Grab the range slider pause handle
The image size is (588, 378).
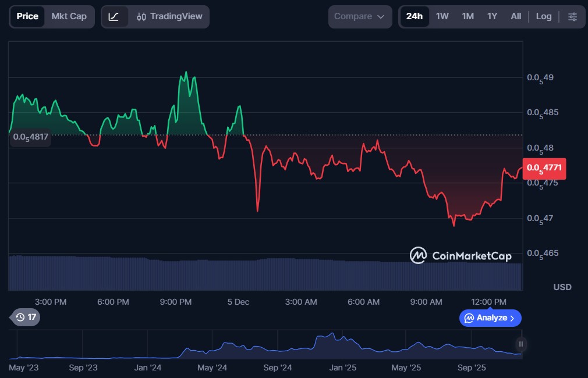(x=521, y=344)
